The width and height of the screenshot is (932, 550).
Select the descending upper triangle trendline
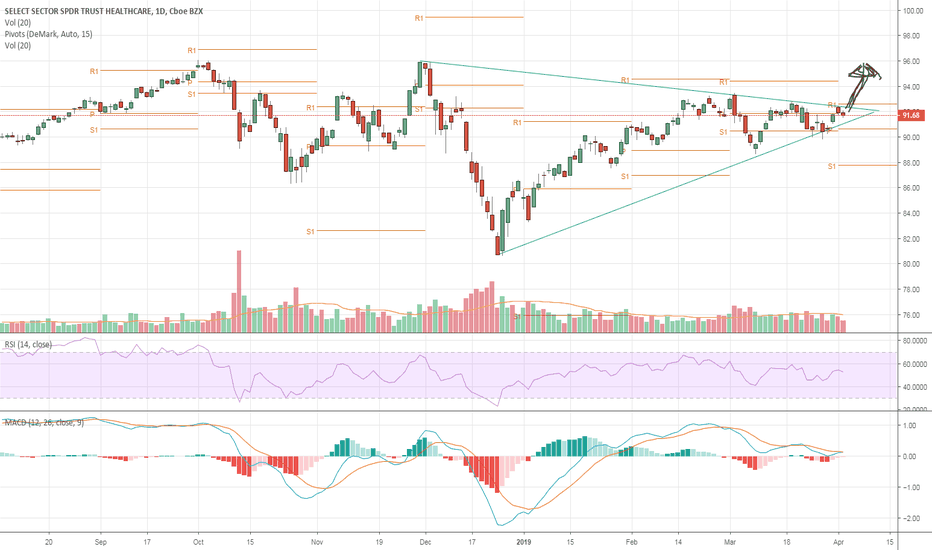(x=648, y=86)
